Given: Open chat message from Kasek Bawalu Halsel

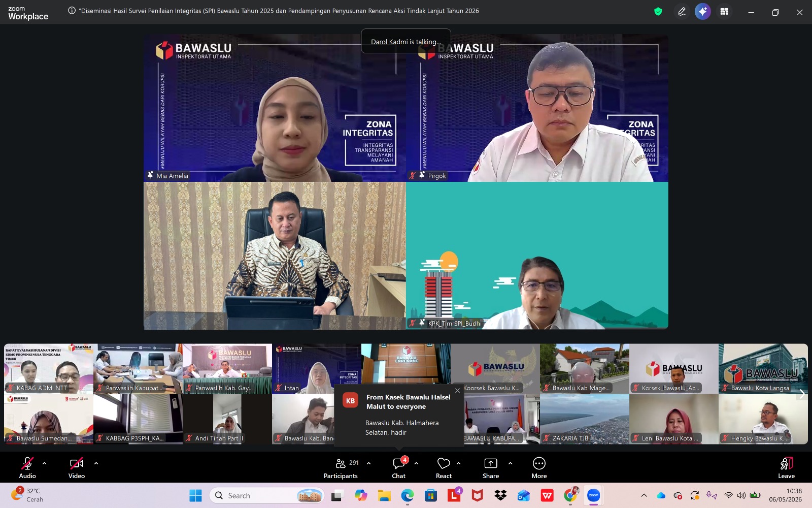Looking at the screenshot, I should (399, 415).
